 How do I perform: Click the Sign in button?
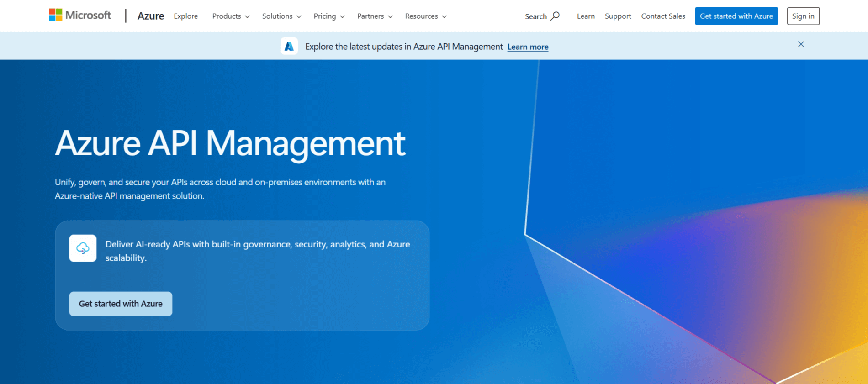803,16
